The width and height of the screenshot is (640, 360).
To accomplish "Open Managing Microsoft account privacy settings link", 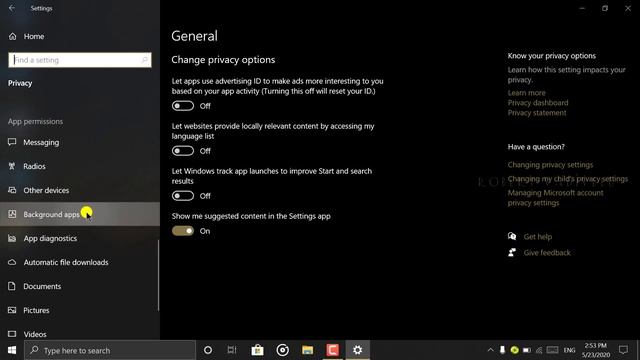I will (x=556, y=198).
